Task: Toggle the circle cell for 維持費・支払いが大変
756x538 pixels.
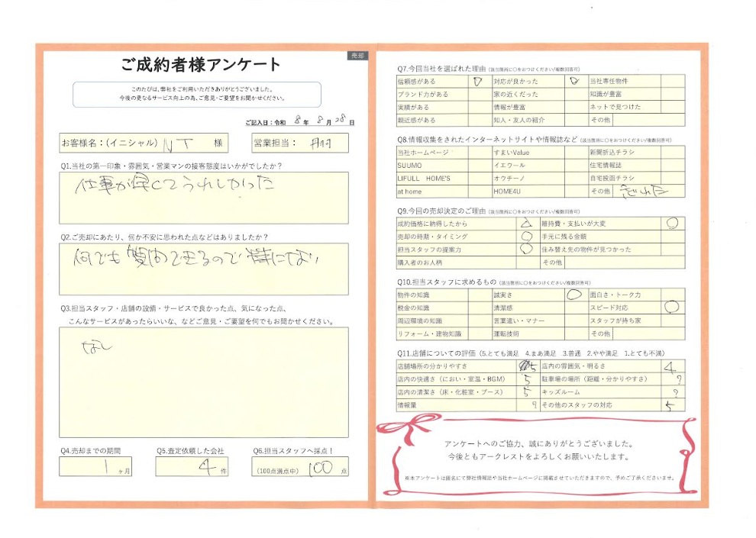Action: coord(673,224)
